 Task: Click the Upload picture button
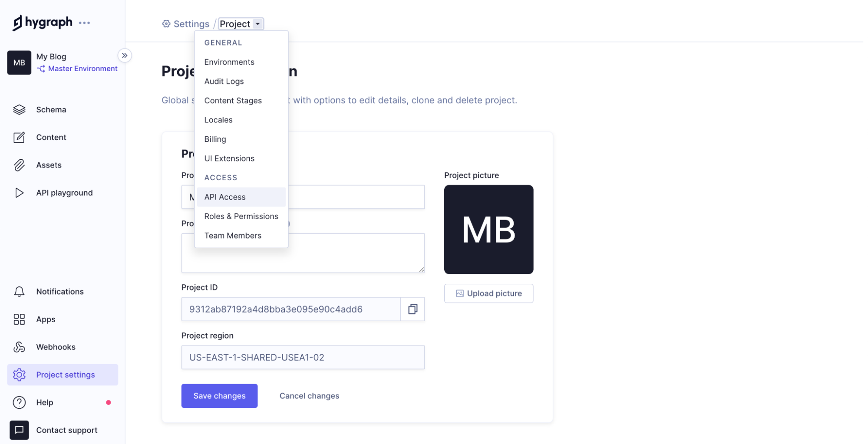click(x=488, y=293)
